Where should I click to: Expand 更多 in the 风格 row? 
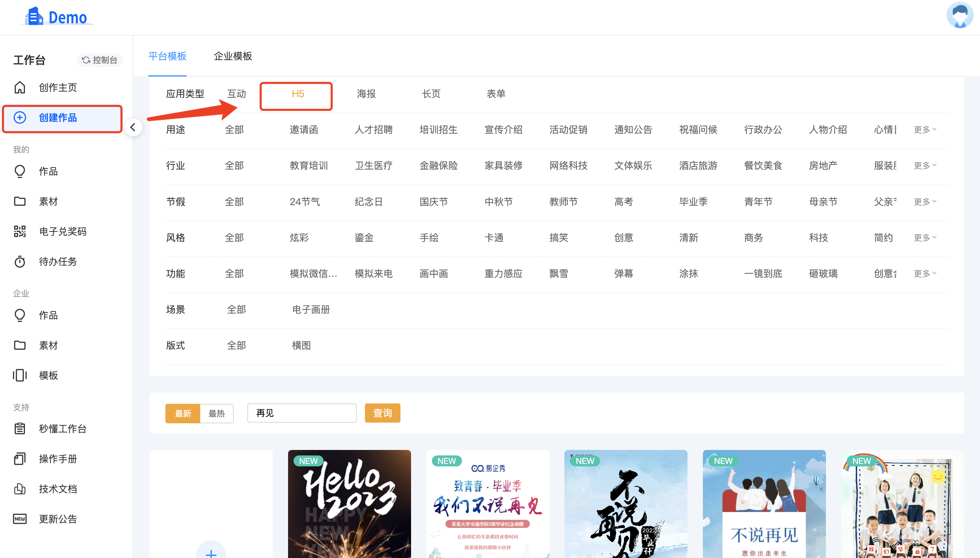click(x=925, y=238)
